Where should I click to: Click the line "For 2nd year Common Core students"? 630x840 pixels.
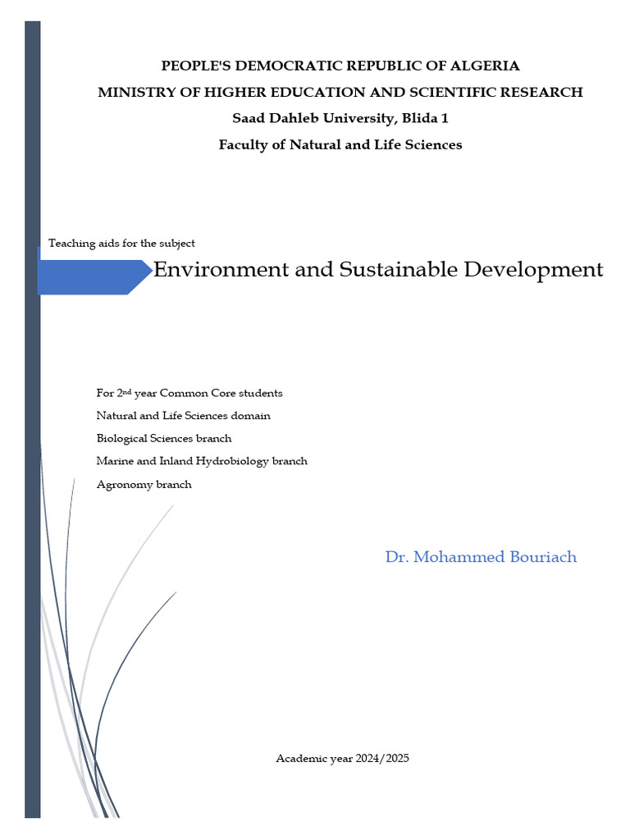[x=189, y=393]
